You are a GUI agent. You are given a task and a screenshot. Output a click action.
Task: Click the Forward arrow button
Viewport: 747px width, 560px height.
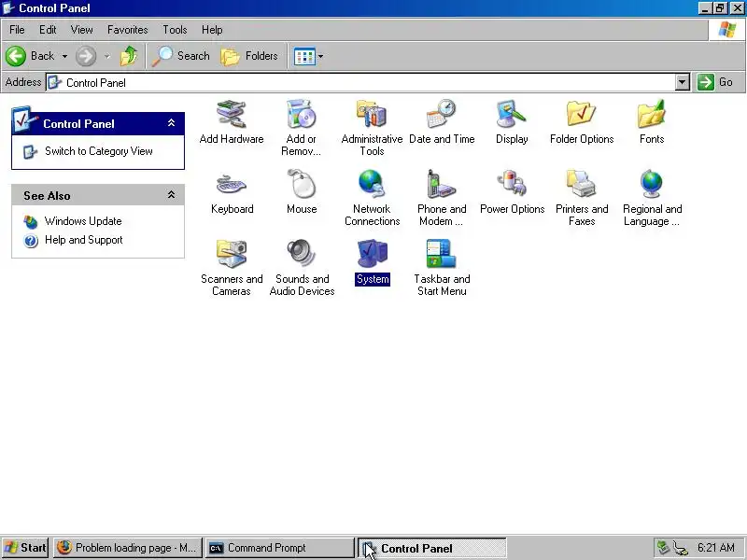(x=86, y=56)
